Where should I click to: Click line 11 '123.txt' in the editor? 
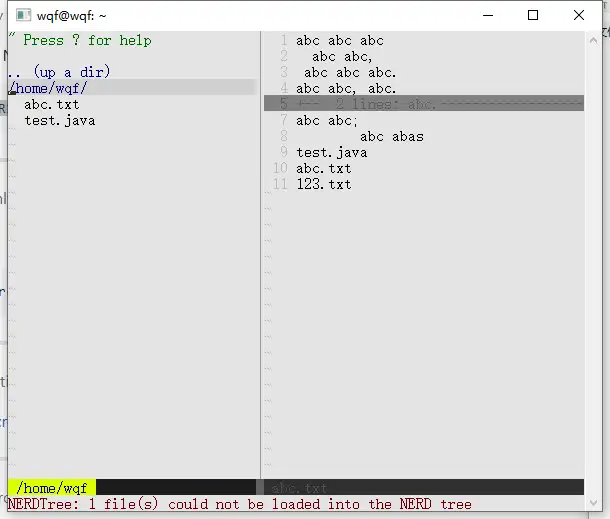(x=323, y=184)
